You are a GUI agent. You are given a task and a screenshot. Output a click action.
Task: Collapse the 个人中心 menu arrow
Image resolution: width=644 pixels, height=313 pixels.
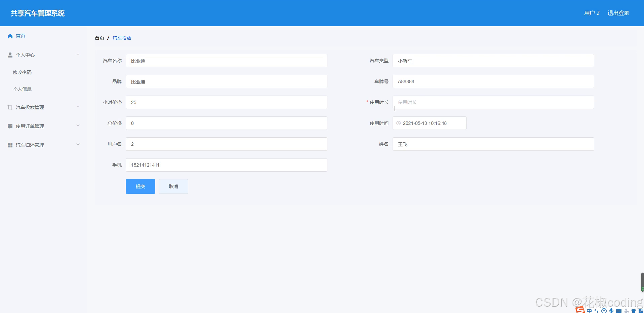pos(78,55)
